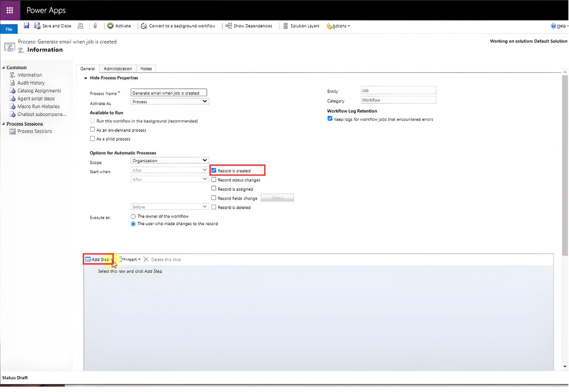Image resolution: width=569 pixels, height=392 pixels.
Task: Click the Process Name input field
Action: coord(169,93)
